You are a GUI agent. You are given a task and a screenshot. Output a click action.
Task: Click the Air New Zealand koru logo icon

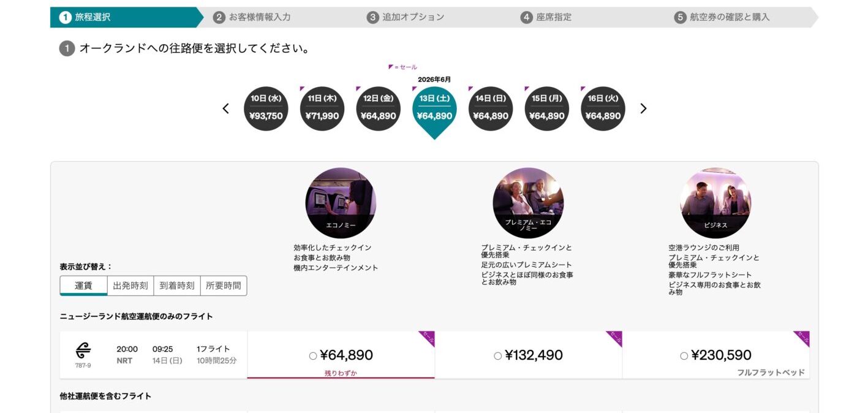coord(83,350)
